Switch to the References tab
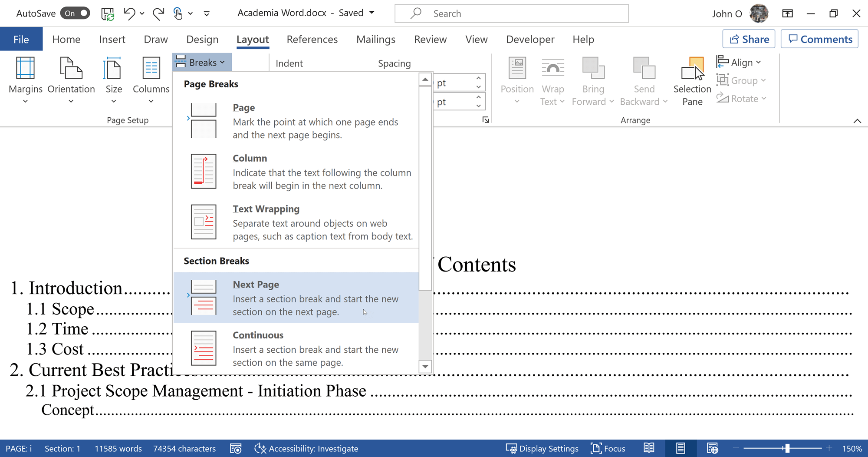Viewport: 868px width, 457px height. 312,39
